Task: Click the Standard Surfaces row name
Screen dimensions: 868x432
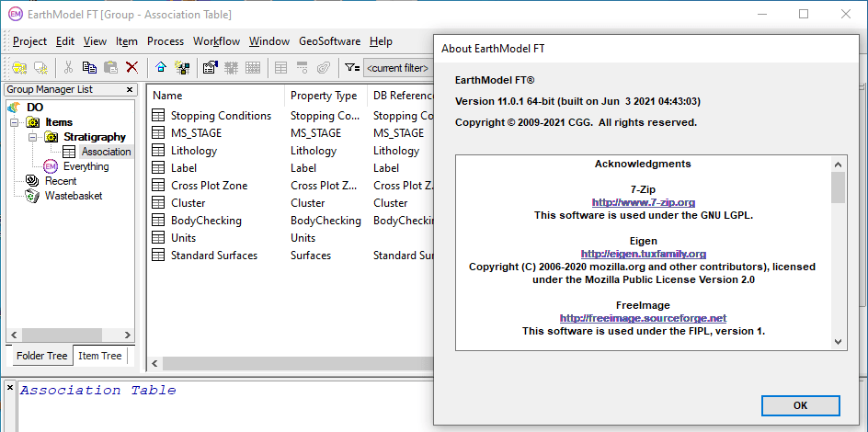Action: pos(214,255)
